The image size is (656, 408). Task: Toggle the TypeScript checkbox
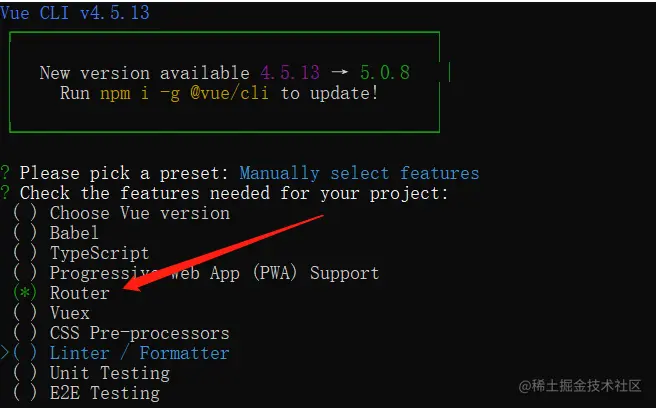click(x=25, y=253)
